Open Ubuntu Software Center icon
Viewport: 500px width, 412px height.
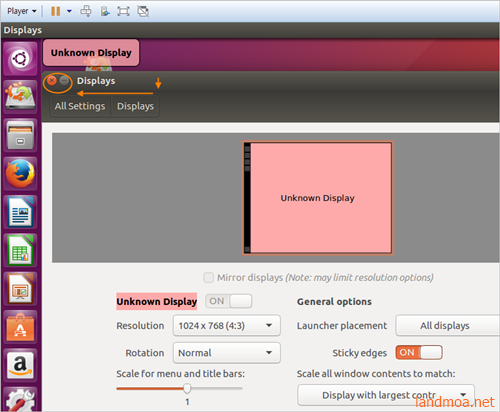(x=20, y=327)
